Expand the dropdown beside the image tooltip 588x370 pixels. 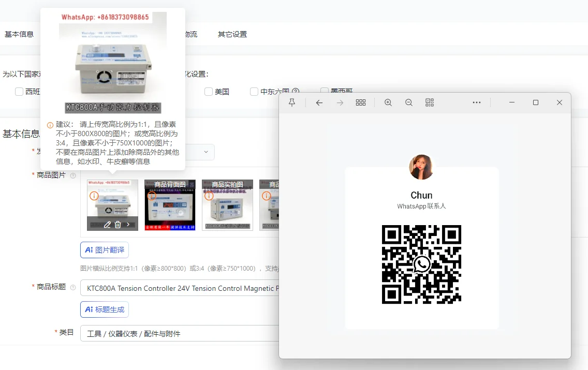[205, 152]
